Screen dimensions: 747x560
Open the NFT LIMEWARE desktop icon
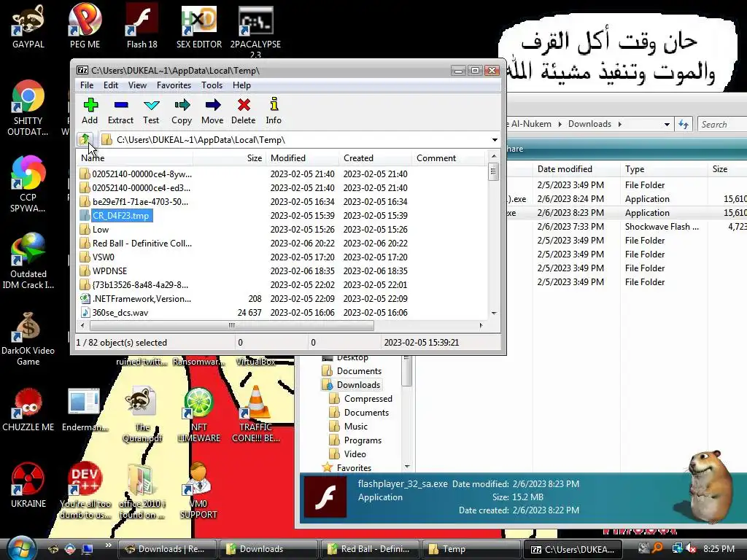(x=198, y=415)
